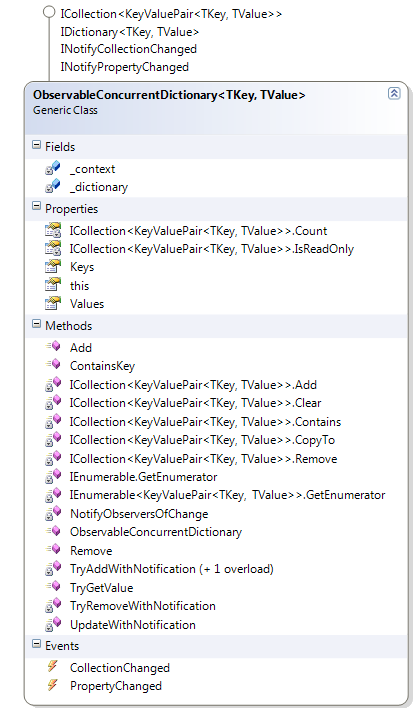Collapse the Properties section
The width and height of the screenshot is (417, 713).
pos(36,207)
